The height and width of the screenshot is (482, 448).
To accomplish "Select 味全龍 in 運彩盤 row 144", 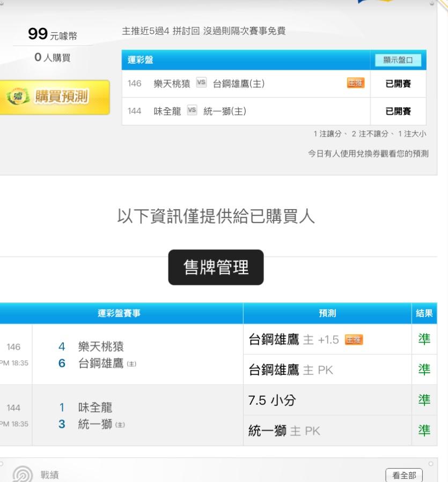I will (167, 111).
